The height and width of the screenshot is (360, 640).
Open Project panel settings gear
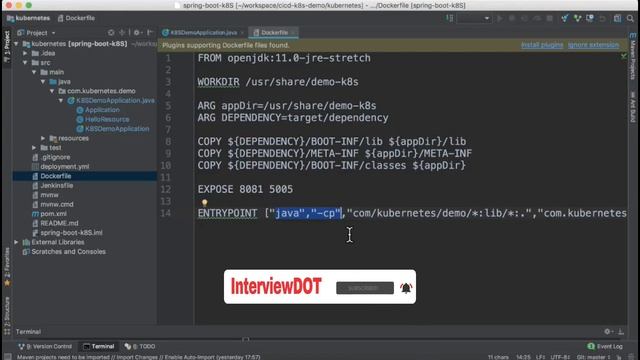[x=137, y=33]
